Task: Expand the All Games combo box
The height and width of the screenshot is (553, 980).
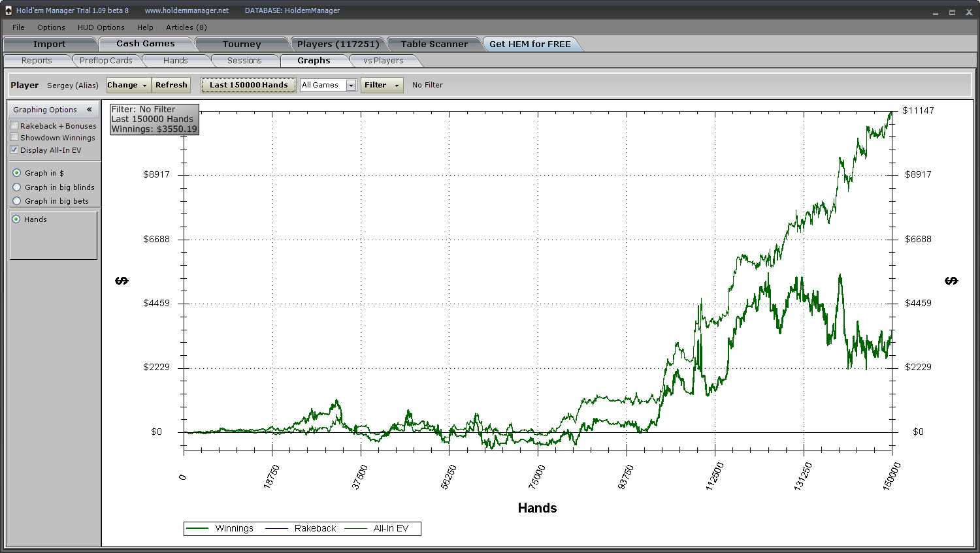Action: pos(351,86)
